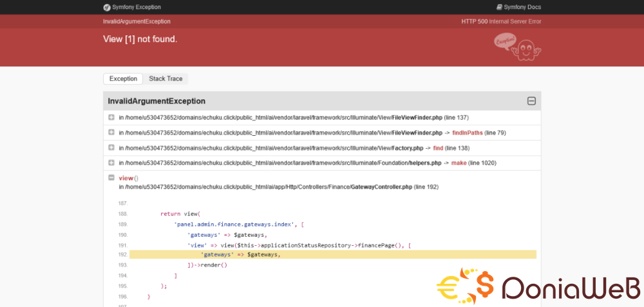Open the Symfony Docs link
The width and height of the screenshot is (644, 307).
point(518,7)
